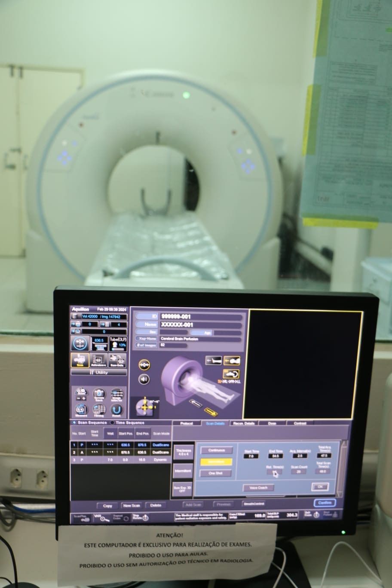Switch to the Dose tab
The width and height of the screenshot is (392, 588).
coord(272,423)
